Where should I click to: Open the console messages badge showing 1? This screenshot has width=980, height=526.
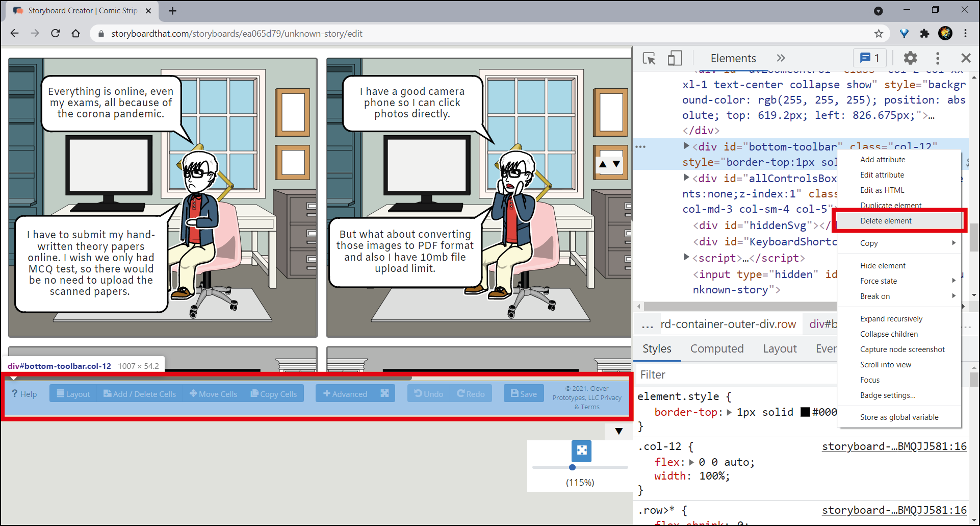[x=870, y=58]
